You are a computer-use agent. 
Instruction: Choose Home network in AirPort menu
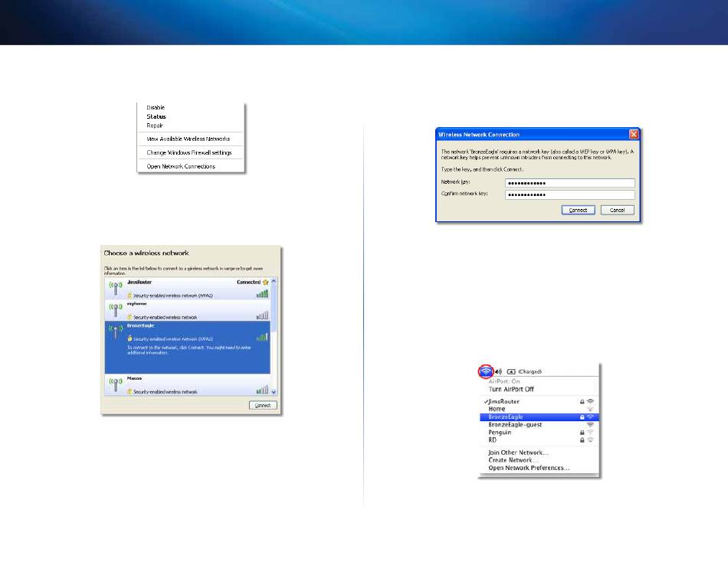coord(539,410)
